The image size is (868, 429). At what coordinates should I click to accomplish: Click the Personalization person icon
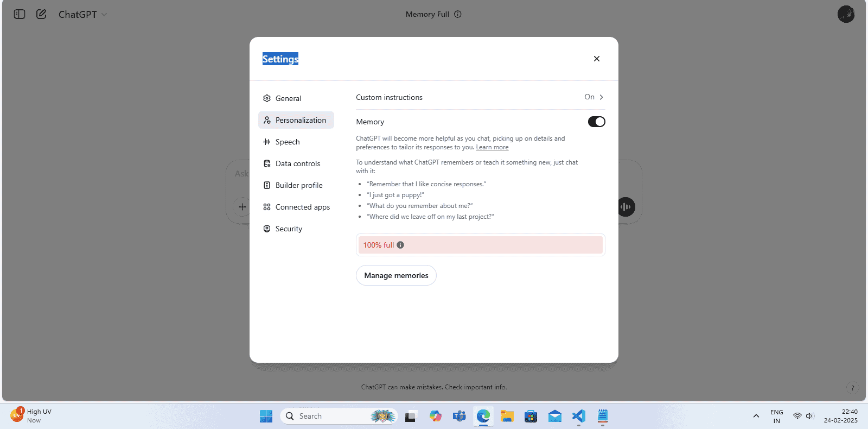(x=267, y=120)
